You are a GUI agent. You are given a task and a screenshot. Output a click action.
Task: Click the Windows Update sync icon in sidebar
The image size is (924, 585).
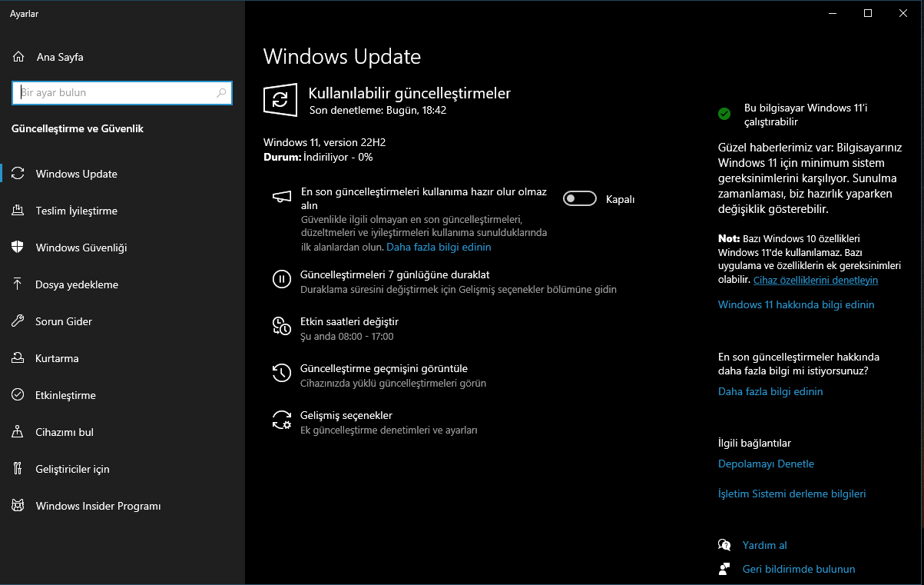18,174
